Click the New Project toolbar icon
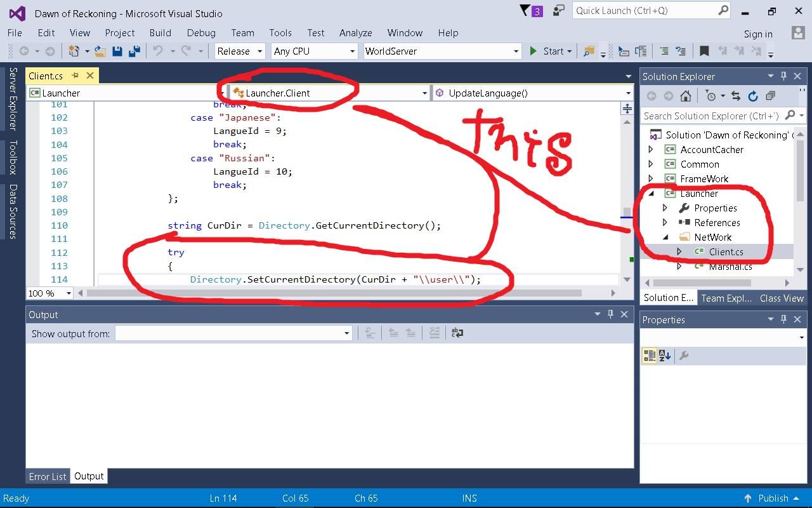Image resolution: width=812 pixels, height=508 pixels. (x=74, y=51)
